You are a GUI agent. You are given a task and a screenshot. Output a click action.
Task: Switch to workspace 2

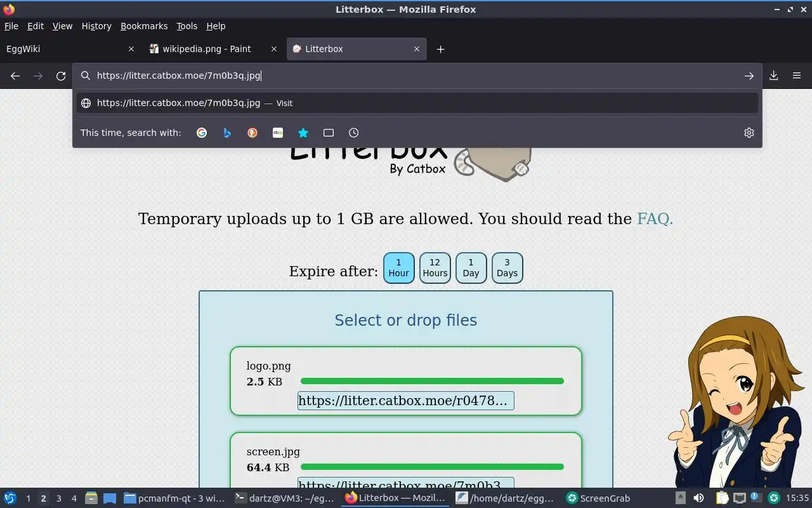[43, 498]
